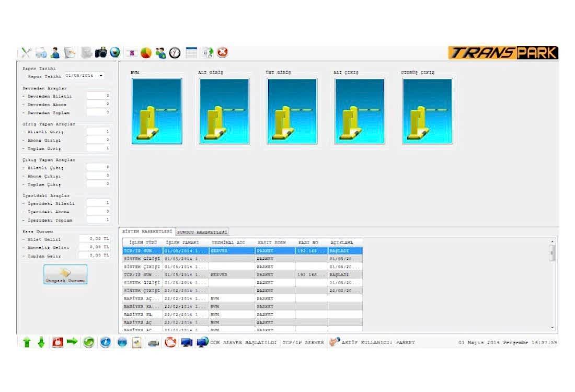Viewport: 575px width, 392px height.
Task: Open the two-users subscribers icon
Action: coord(160,53)
